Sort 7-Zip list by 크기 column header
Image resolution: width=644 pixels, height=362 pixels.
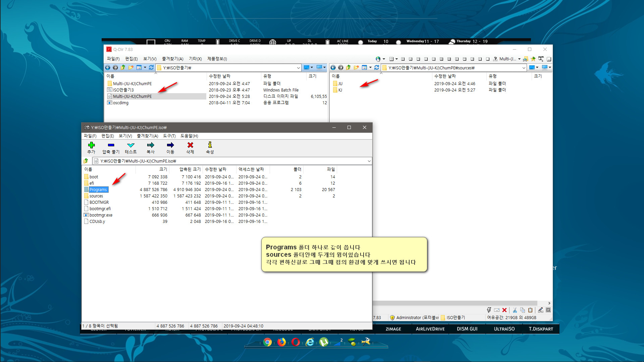tap(153, 169)
